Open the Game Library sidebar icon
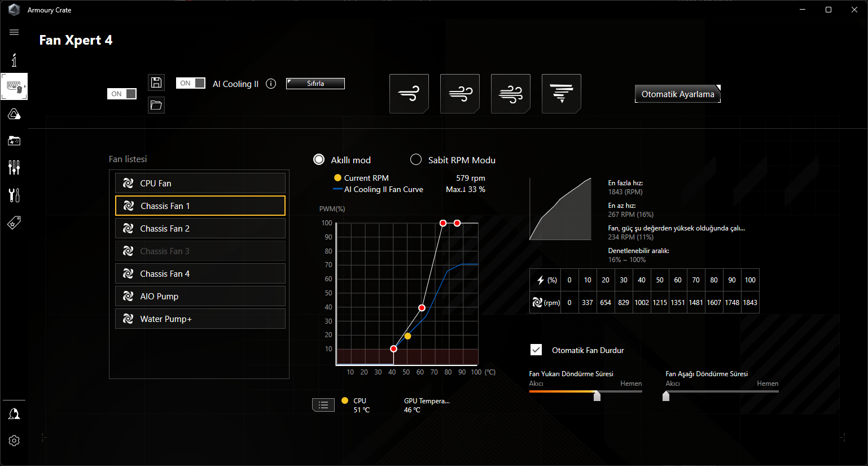The height and width of the screenshot is (466, 868). pos(14,141)
